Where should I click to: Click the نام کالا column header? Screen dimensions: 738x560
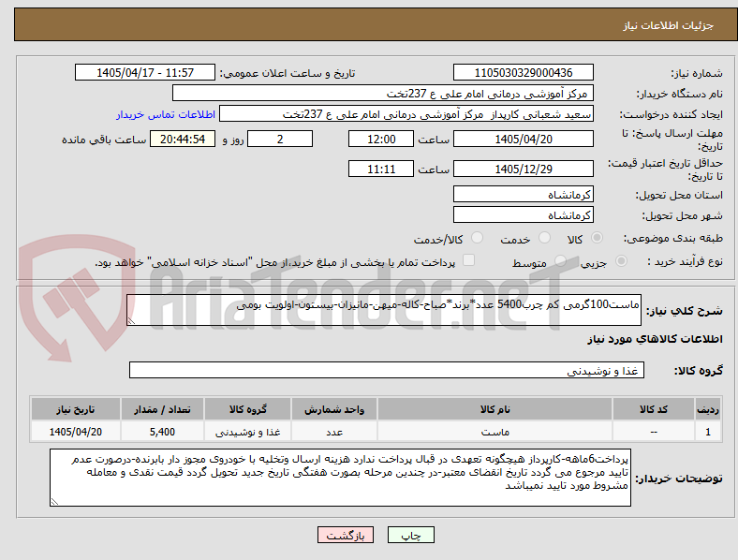495,409
